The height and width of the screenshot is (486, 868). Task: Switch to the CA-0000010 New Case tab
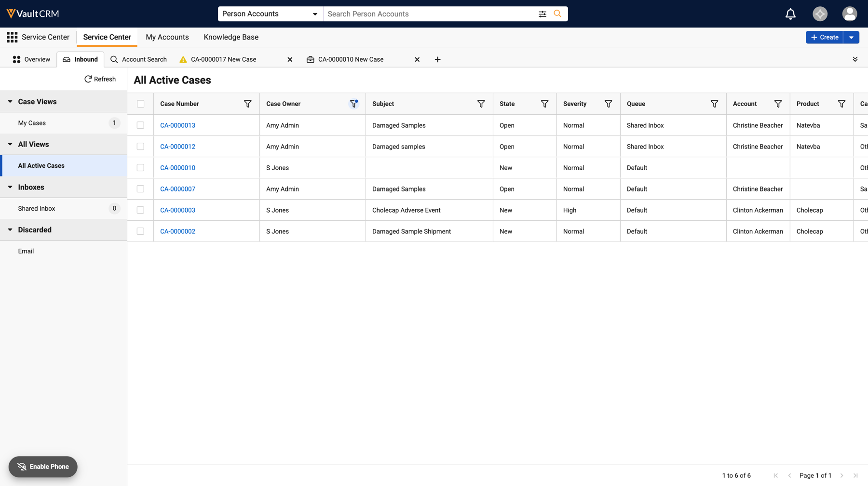pyautogui.click(x=351, y=59)
